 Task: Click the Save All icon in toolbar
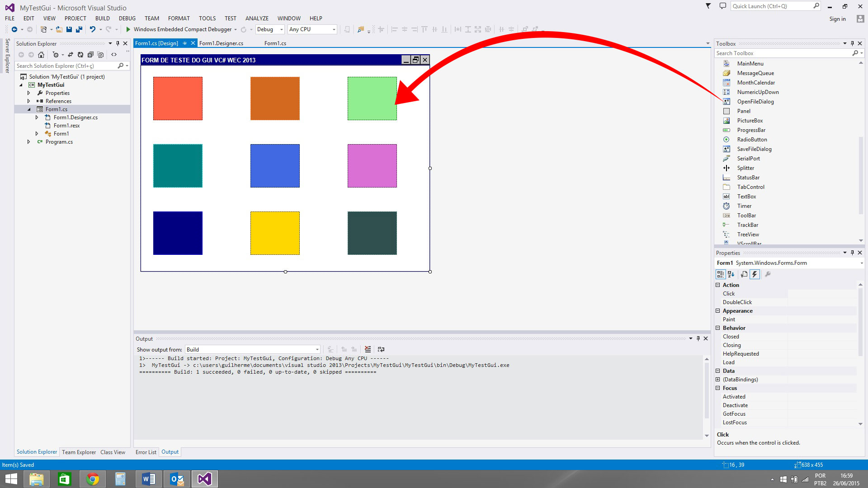coord(83,29)
